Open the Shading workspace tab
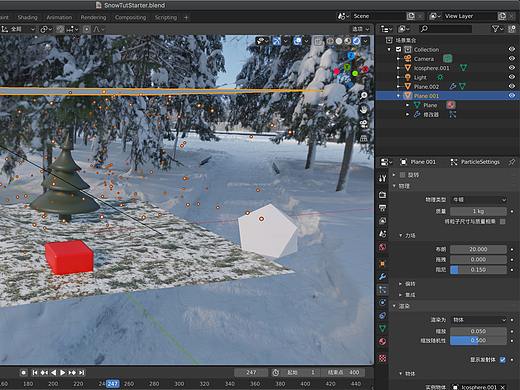The width and height of the screenshot is (520, 390). [x=27, y=17]
